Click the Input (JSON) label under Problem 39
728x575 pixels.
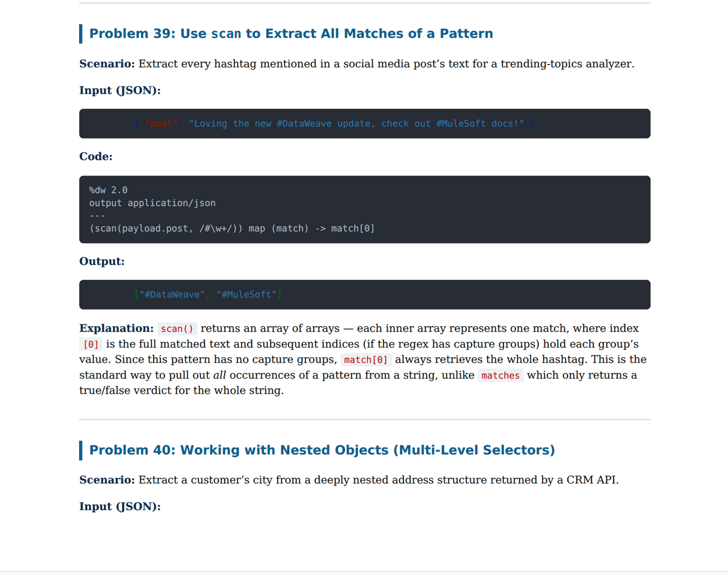pos(120,91)
